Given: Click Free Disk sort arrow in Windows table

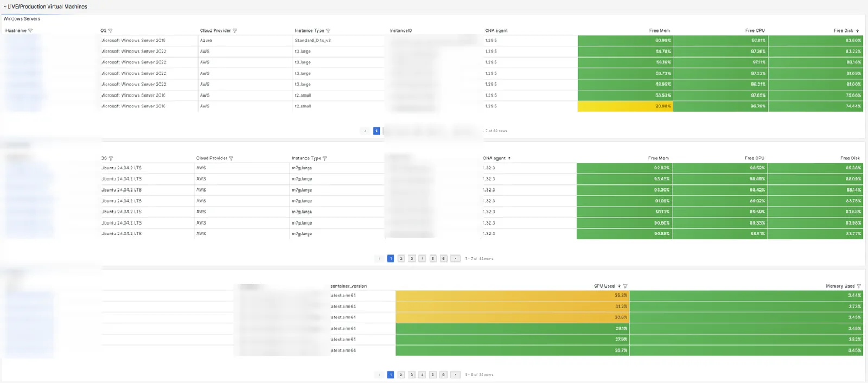Looking at the screenshot, I should click(858, 31).
